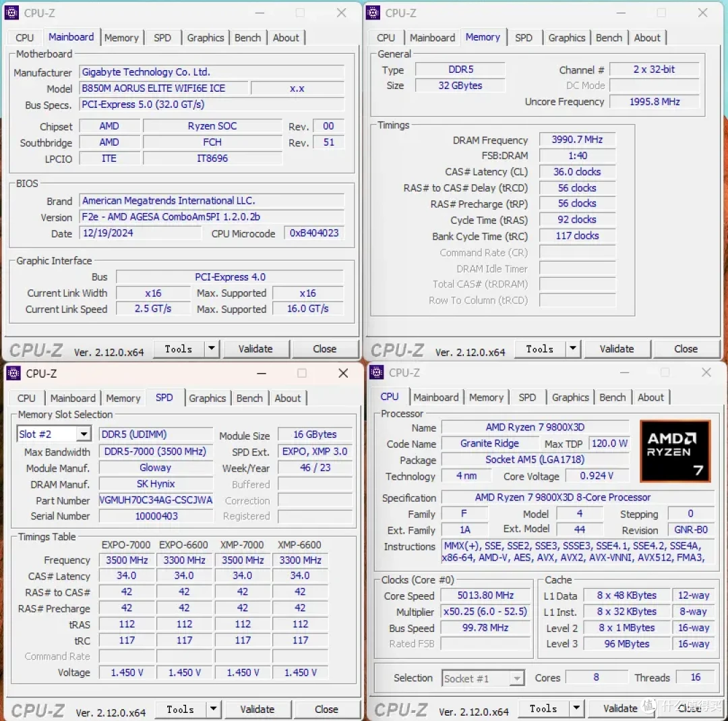Open Graphics tab in CPU window
This screenshot has height=721, width=728.
coord(571,397)
